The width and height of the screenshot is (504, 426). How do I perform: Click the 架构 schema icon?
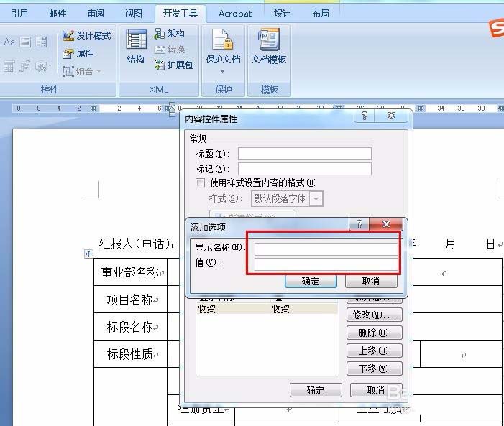click(169, 33)
